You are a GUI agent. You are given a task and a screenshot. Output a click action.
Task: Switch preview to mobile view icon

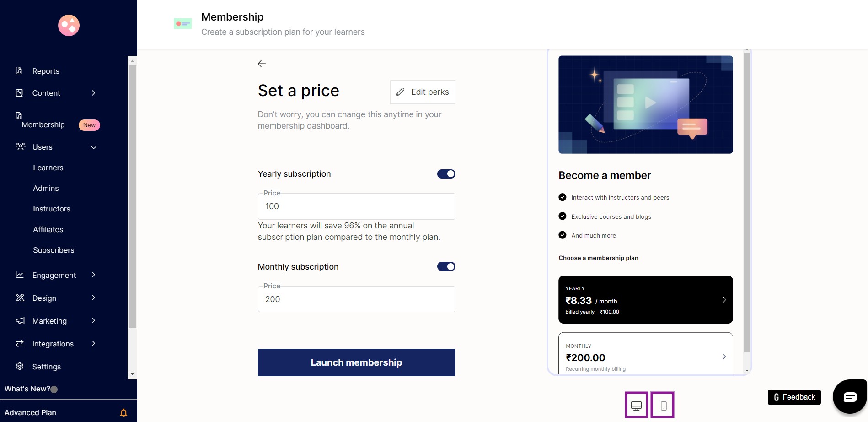click(663, 405)
